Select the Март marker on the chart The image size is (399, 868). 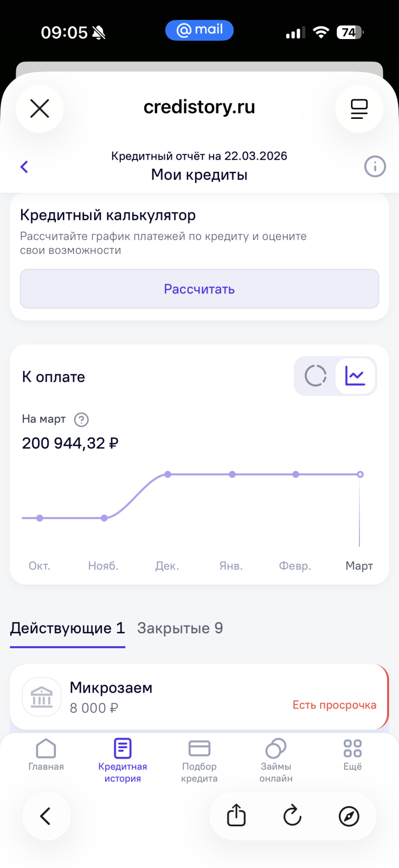tap(360, 474)
